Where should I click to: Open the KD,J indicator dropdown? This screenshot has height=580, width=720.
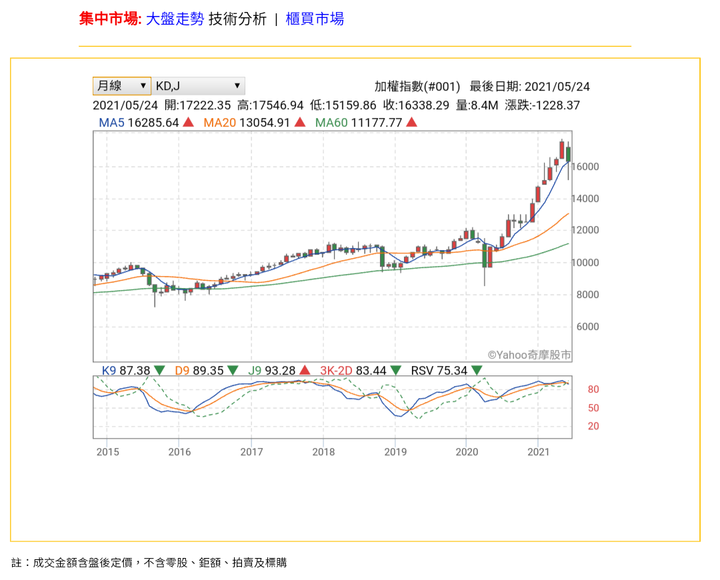click(198, 86)
